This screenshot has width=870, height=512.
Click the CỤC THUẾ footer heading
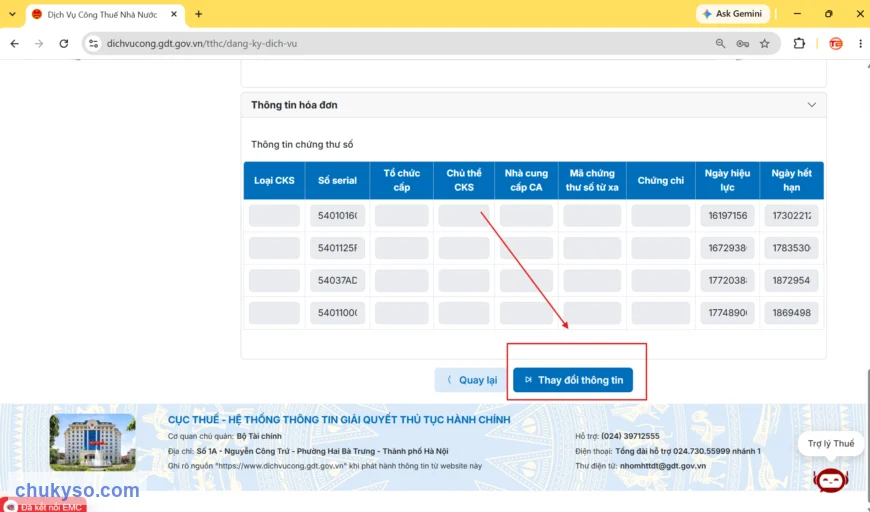pyautogui.click(x=339, y=420)
